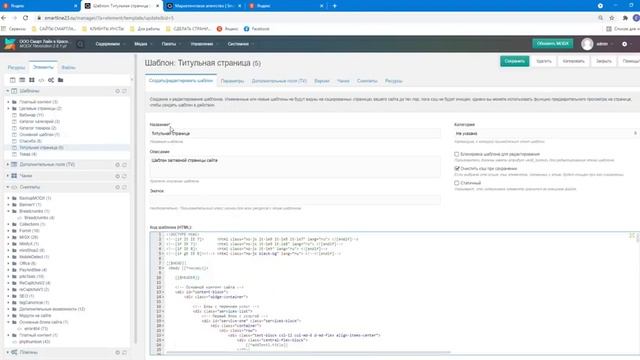Expand the Дополнительные поля (TV) section
Image resolution: width=640 pixels, height=360 pixels.
coord(8,164)
